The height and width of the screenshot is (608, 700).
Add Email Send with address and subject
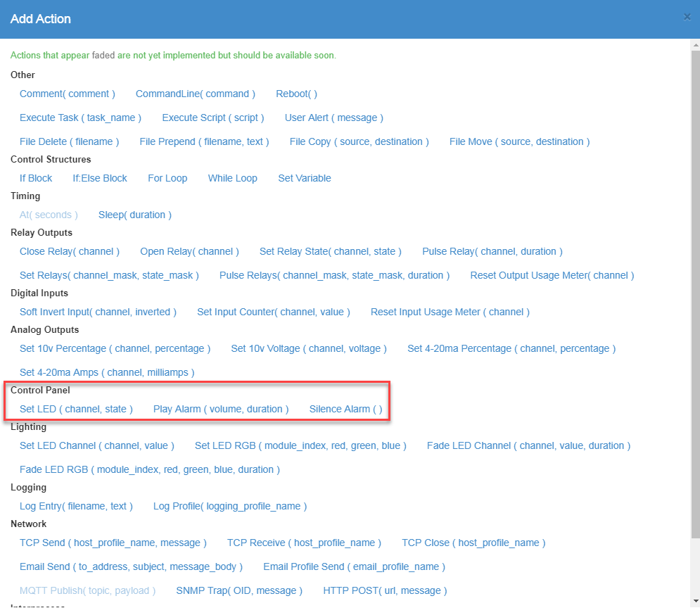(x=132, y=566)
